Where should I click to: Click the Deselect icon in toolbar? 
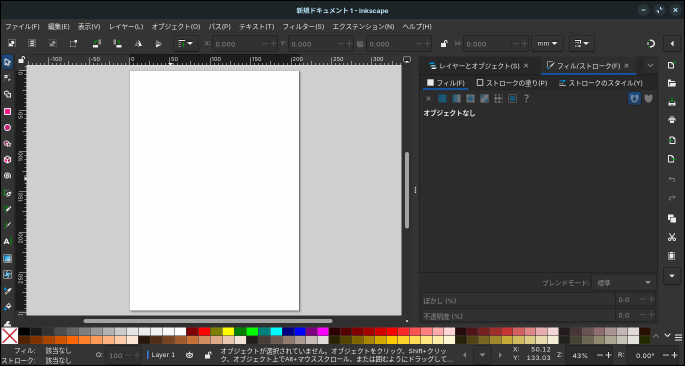point(53,44)
